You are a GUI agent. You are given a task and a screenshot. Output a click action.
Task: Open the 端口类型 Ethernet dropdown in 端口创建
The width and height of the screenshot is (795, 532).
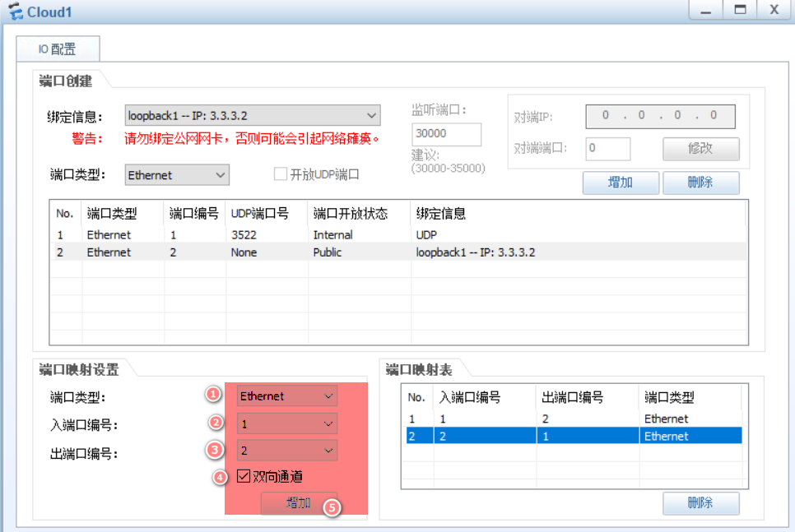[x=177, y=175]
